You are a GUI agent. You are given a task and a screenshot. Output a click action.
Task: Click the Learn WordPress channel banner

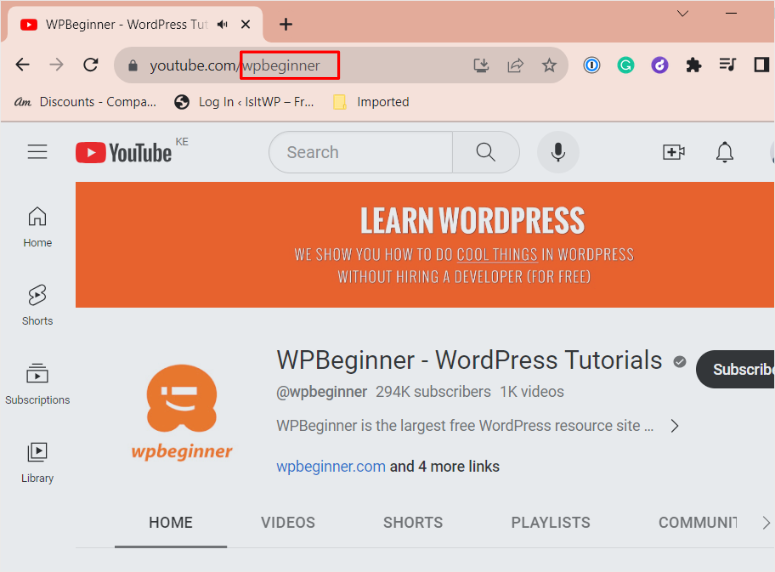click(x=425, y=245)
